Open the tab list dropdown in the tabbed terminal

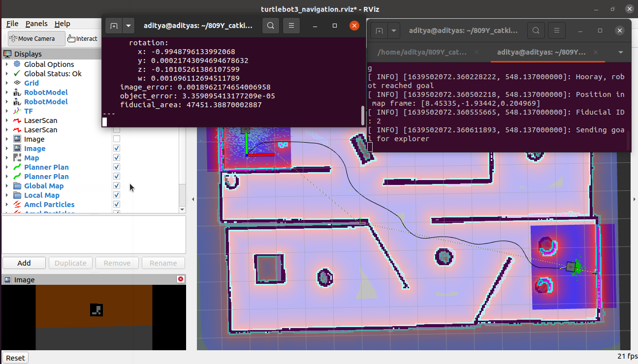pyautogui.click(x=620, y=52)
